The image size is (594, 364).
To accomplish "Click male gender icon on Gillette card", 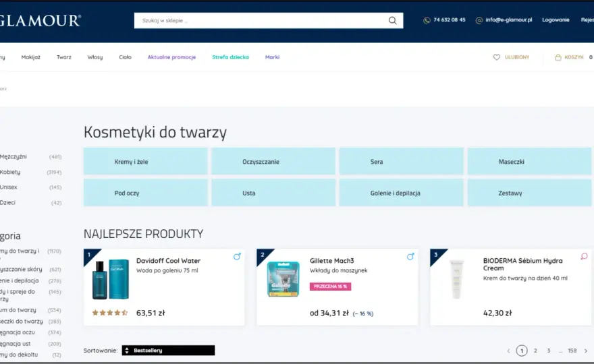I will 410,257.
